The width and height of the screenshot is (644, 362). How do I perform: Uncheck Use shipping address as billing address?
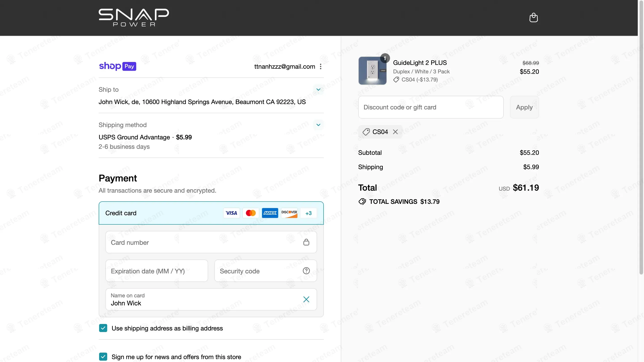pyautogui.click(x=103, y=328)
